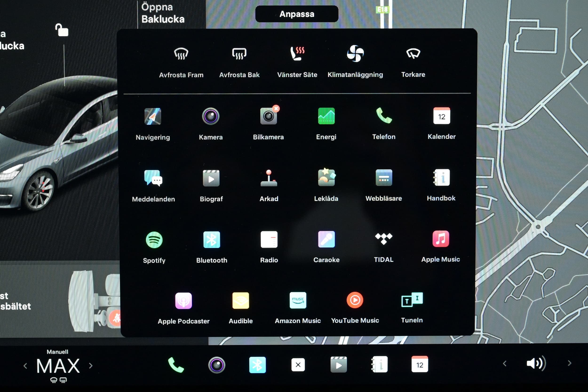Open Apple Podcaster
The image size is (588, 392).
click(x=183, y=301)
